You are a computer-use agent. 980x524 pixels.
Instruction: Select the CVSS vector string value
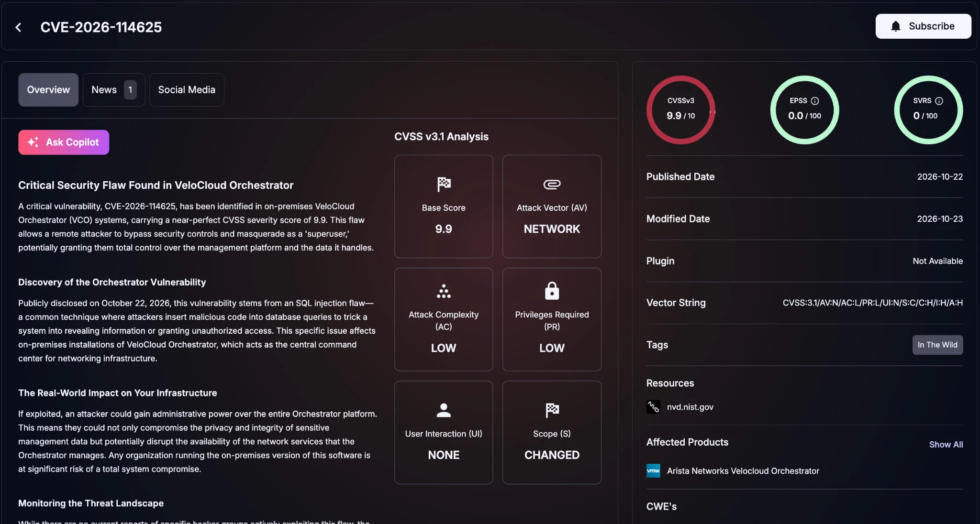pyautogui.click(x=873, y=303)
